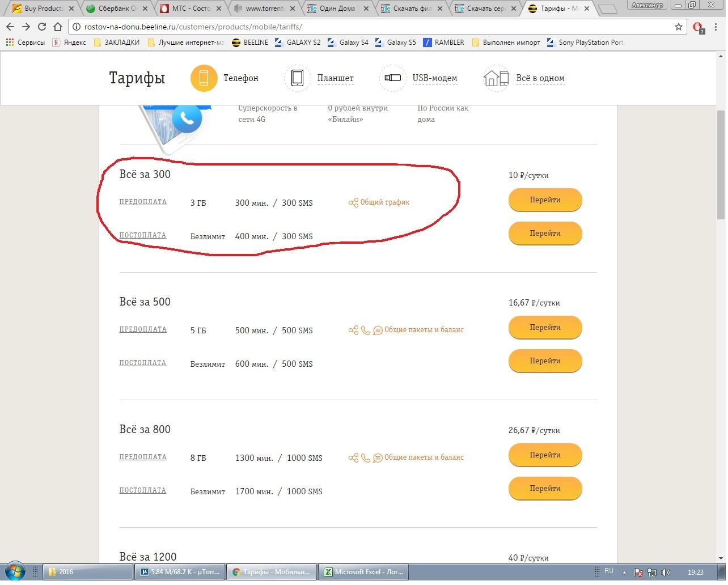The image size is (728, 585).
Task: Open GALAXY S2 bookmark
Action: click(298, 43)
